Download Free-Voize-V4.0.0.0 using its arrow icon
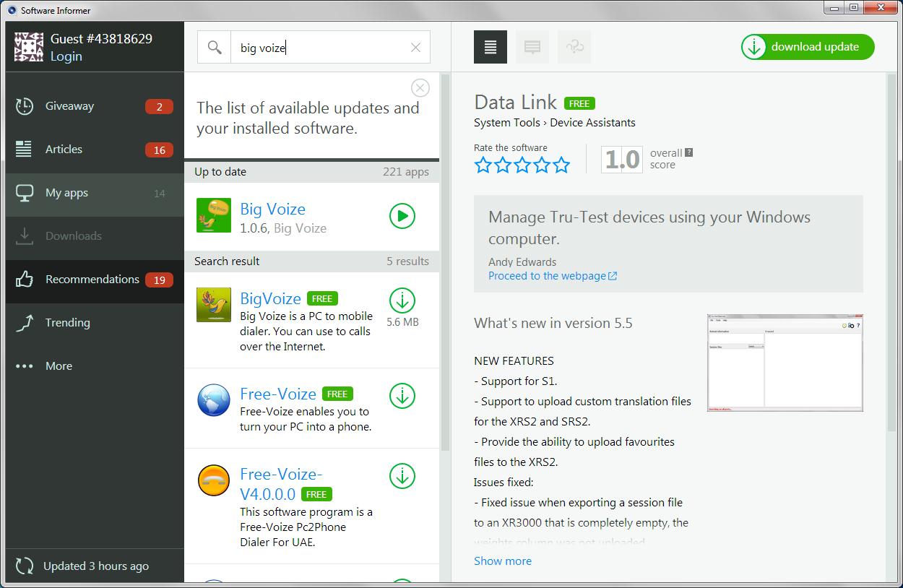This screenshot has width=903, height=588. pyautogui.click(x=402, y=476)
